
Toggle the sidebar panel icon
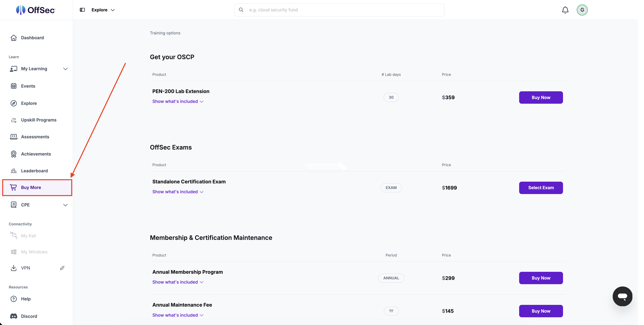pyautogui.click(x=82, y=10)
